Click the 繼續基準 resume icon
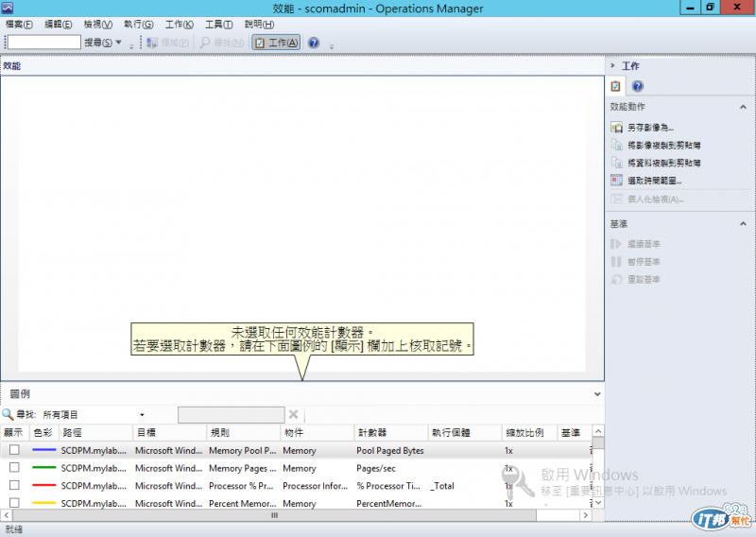Viewport: 756px width, 537px height. (x=616, y=244)
